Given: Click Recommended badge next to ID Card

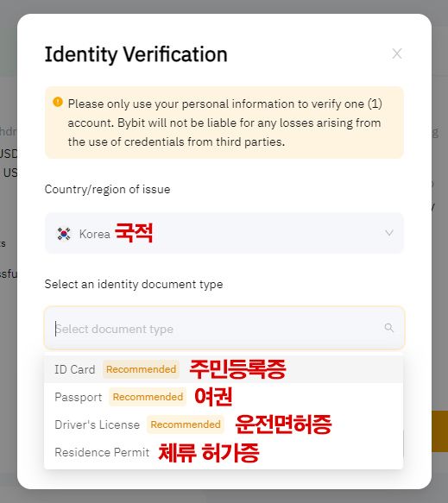Looking at the screenshot, I should (x=141, y=369).
